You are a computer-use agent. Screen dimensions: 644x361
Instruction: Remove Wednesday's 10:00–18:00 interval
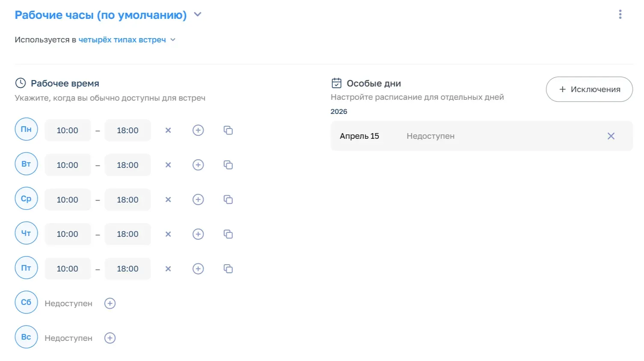click(x=168, y=200)
